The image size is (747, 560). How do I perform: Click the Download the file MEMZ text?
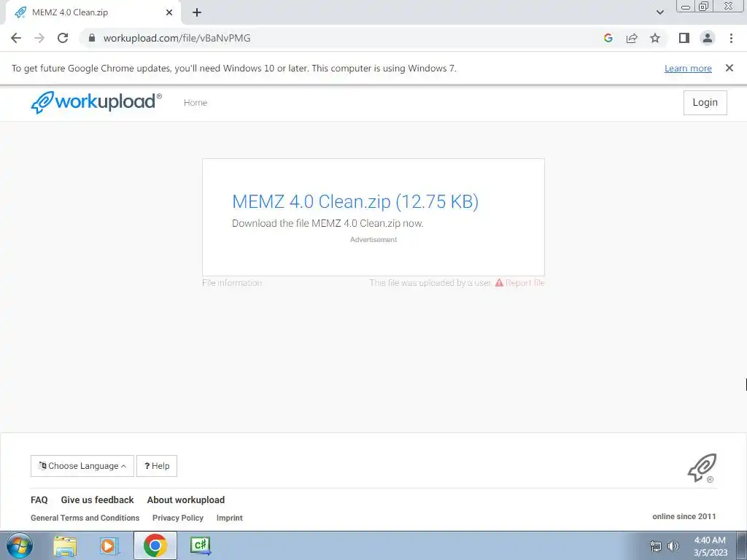pos(328,223)
